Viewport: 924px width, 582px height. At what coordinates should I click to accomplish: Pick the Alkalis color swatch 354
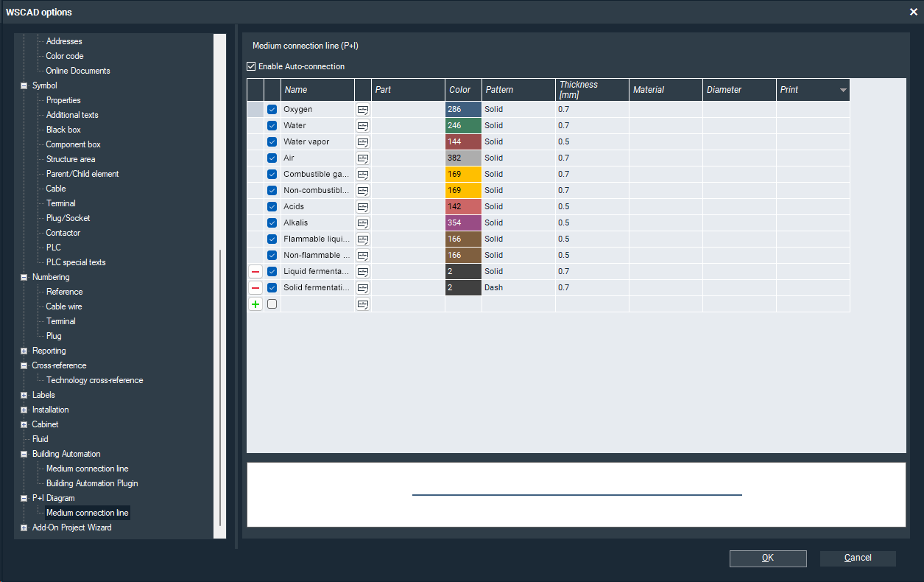coord(463,223)
